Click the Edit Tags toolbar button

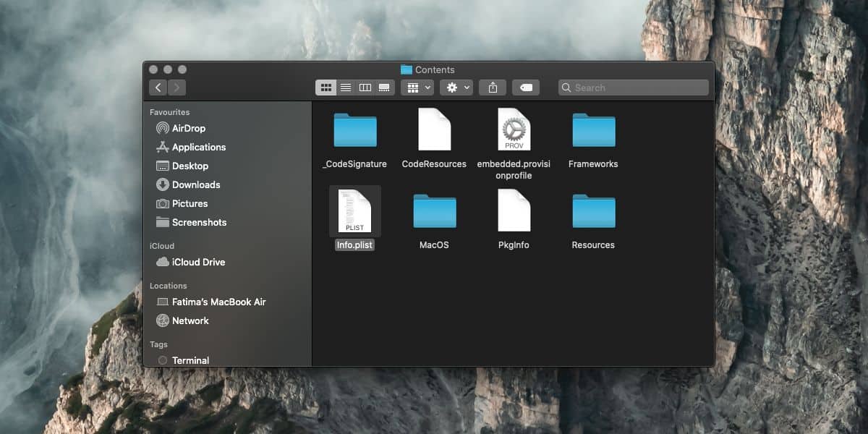tap(526, 88)
